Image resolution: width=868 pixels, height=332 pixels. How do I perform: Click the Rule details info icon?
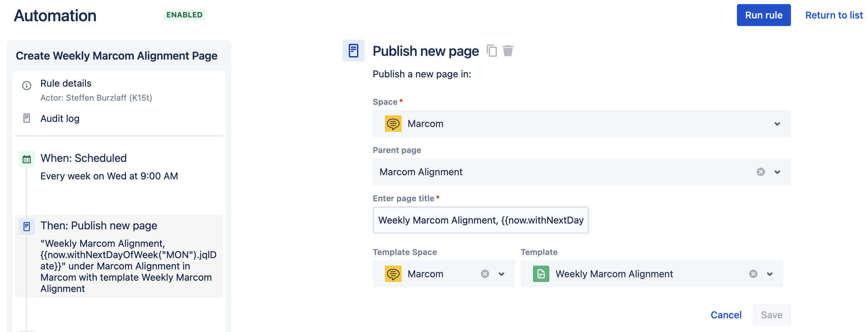[27, 85]
